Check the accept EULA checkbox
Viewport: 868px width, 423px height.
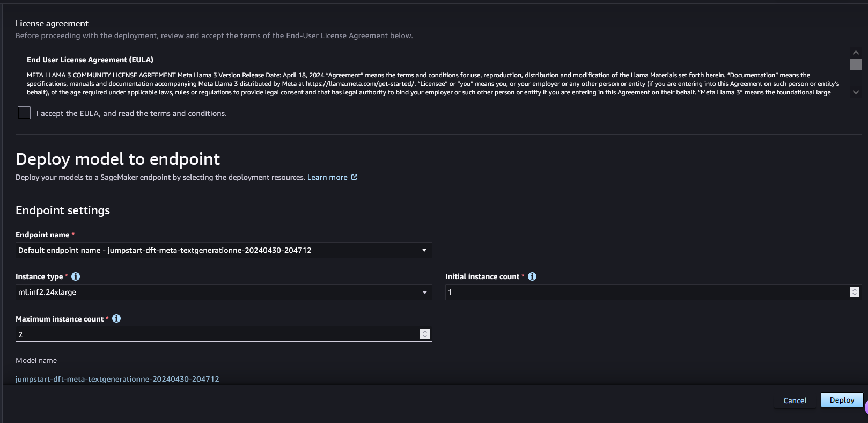point(24,113)
